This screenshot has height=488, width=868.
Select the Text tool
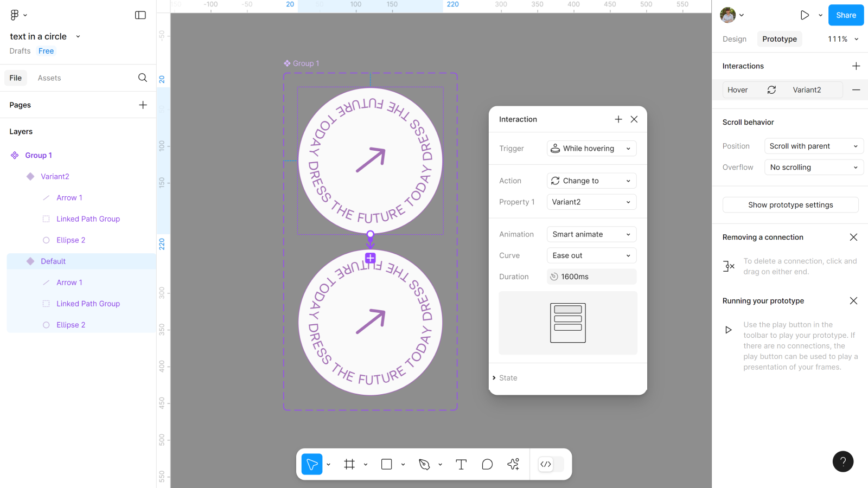pos(461,464)
